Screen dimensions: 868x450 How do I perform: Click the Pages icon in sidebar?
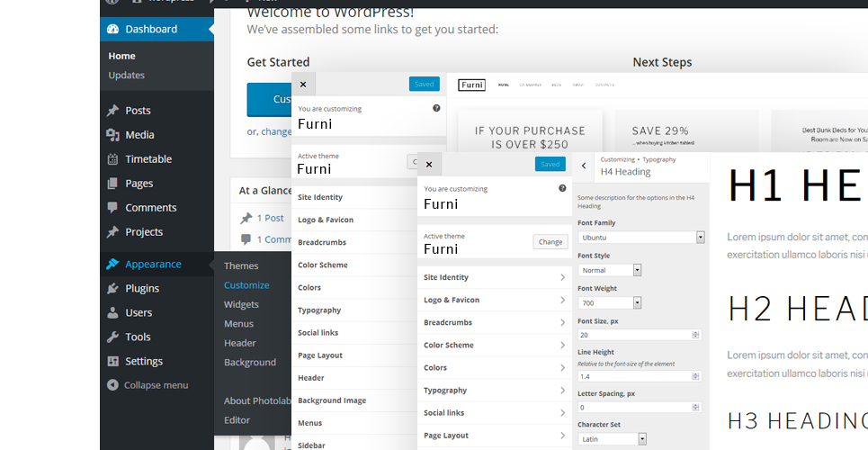pyautogui.click(x=112, y=184)
